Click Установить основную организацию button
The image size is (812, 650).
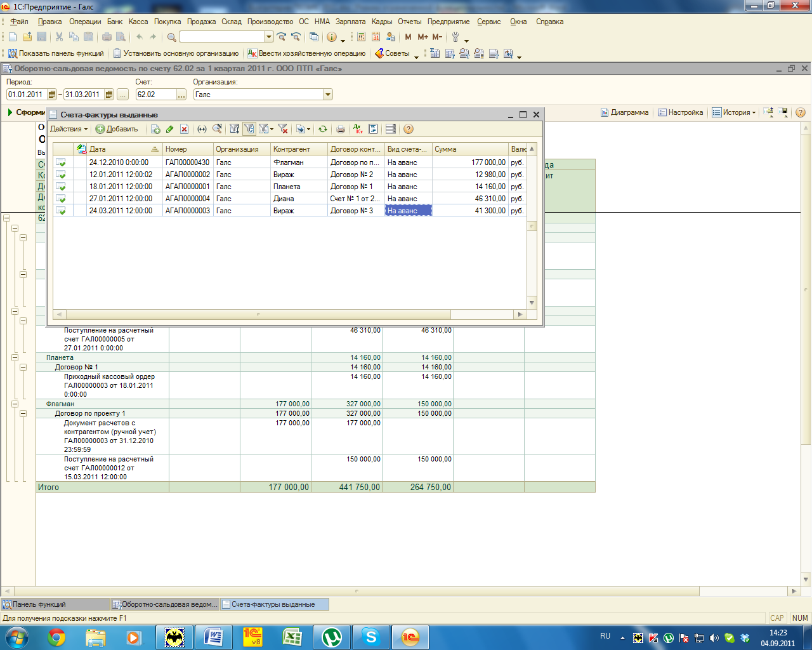pyautogui.click(x=176, y=53)
